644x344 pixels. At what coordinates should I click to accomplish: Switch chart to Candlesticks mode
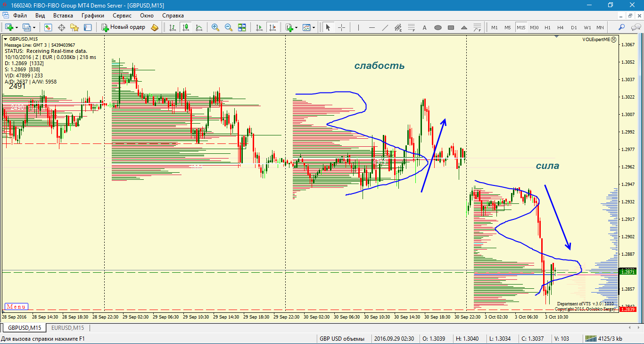point(186,27)
